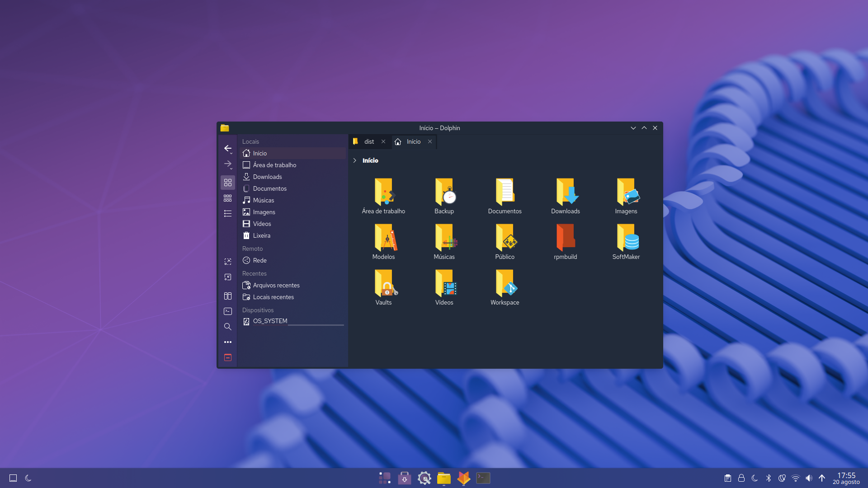Open Lixeira trash in sidebar
868x488 pixels.
coord(292,235)
